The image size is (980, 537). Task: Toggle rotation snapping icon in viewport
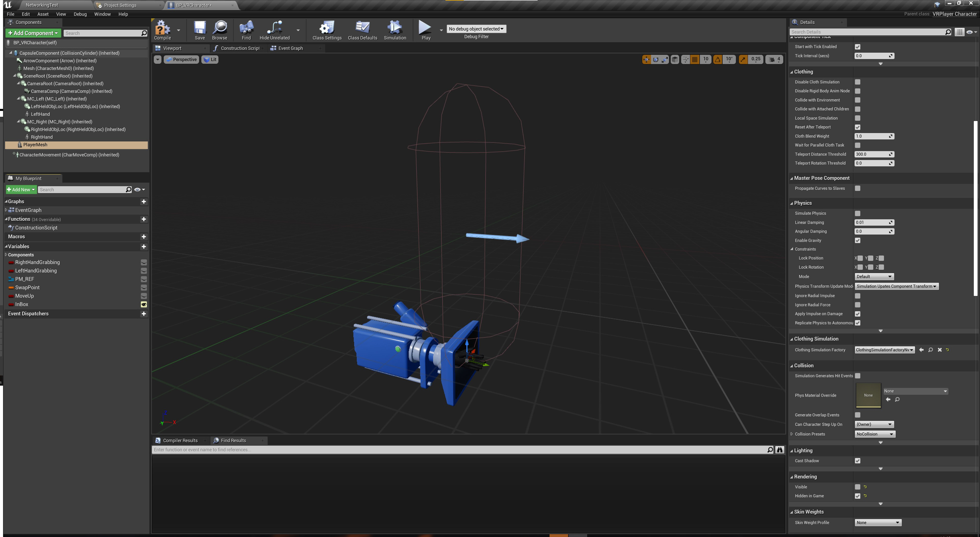pos(717,59)
